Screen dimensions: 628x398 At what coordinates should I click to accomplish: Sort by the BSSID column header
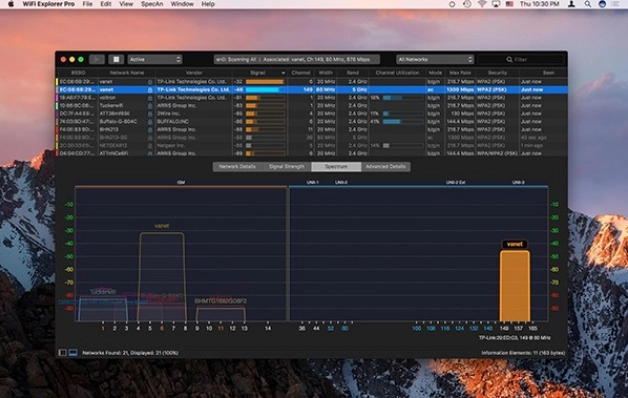(x=78, y=72)
